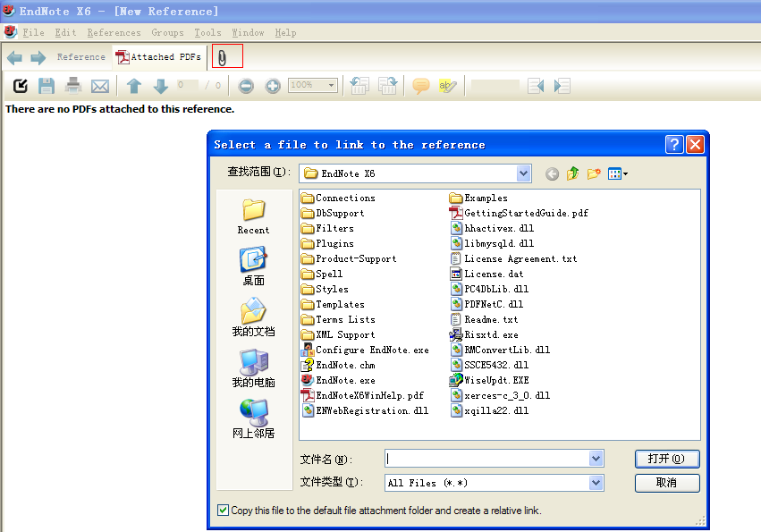
Task: Click the dialog's go back arrow icon
Action: click(552, 173)
